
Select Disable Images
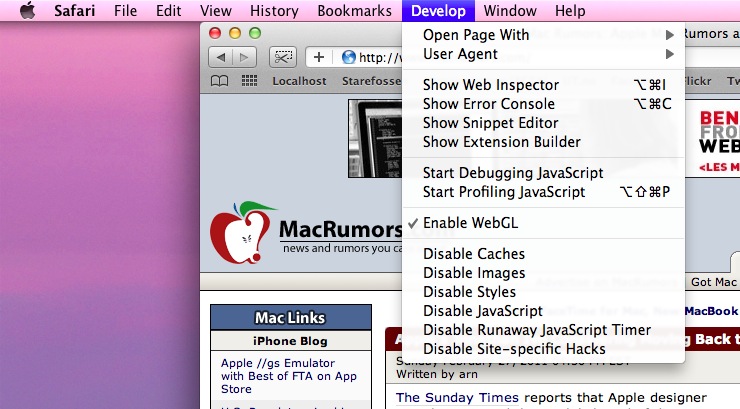point(543,273)
